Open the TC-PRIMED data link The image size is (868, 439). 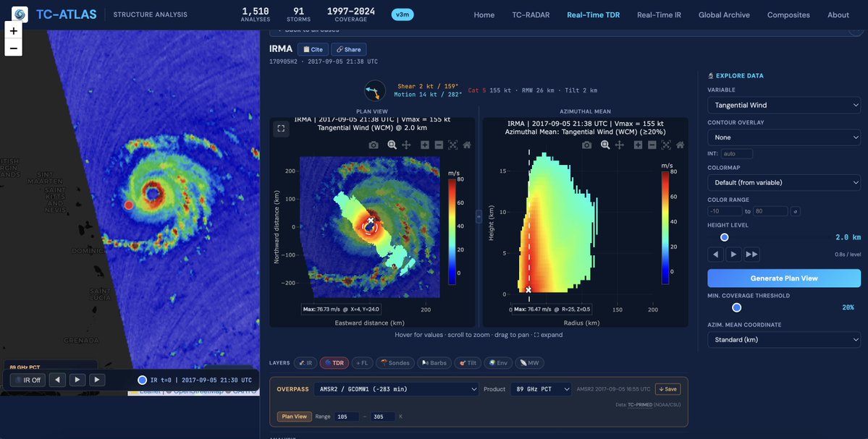(640, 405)
